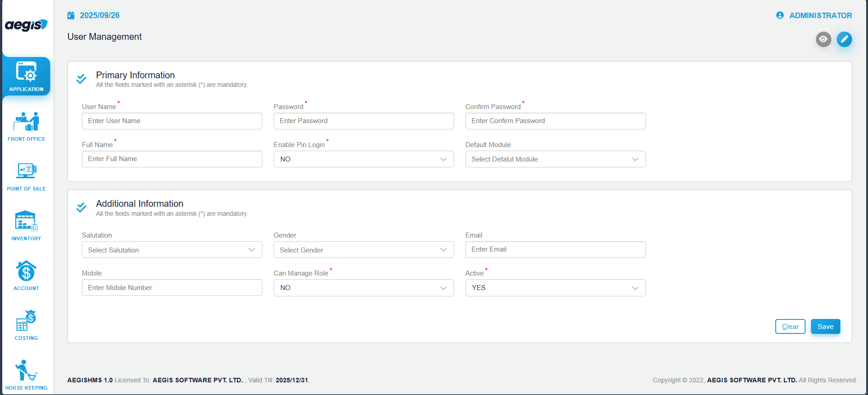Screen dimensions: 868x395
Task: Open the ADMINISTRATOR user menu
Action: click(x=814, y=15)
